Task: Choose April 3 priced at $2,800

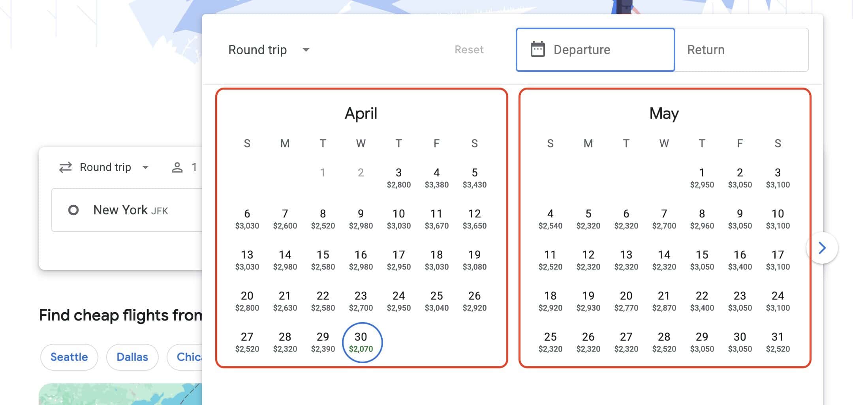Action: (399, 178)
